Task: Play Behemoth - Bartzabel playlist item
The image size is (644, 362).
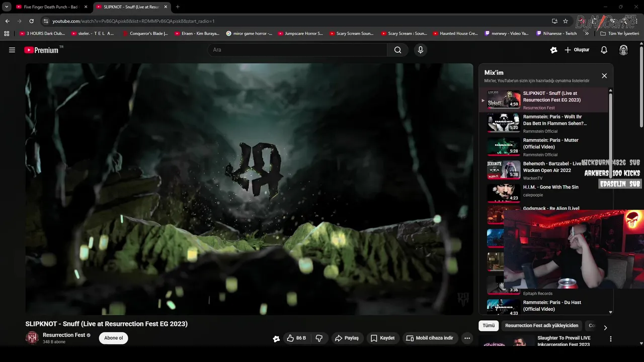Action: (543, 170)
